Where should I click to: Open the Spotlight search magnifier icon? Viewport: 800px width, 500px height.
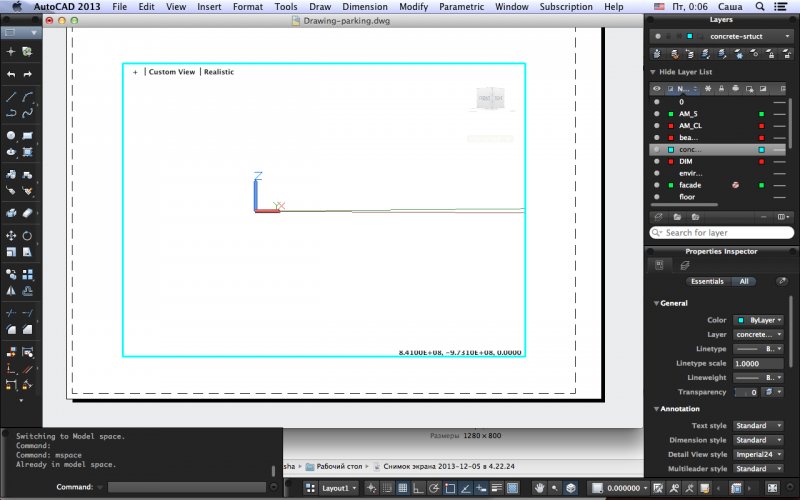tap(760, 7)
